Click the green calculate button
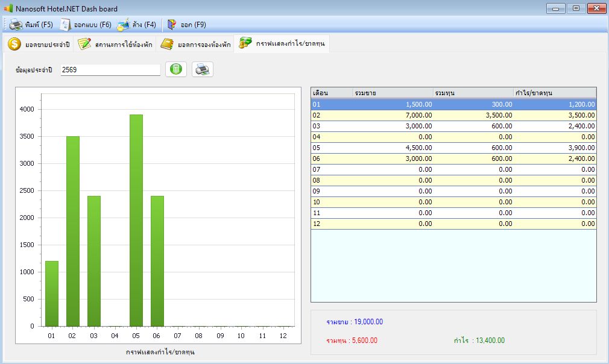Image resolution: width=609 pixels, height=364 pixels. tap(176, 69)
